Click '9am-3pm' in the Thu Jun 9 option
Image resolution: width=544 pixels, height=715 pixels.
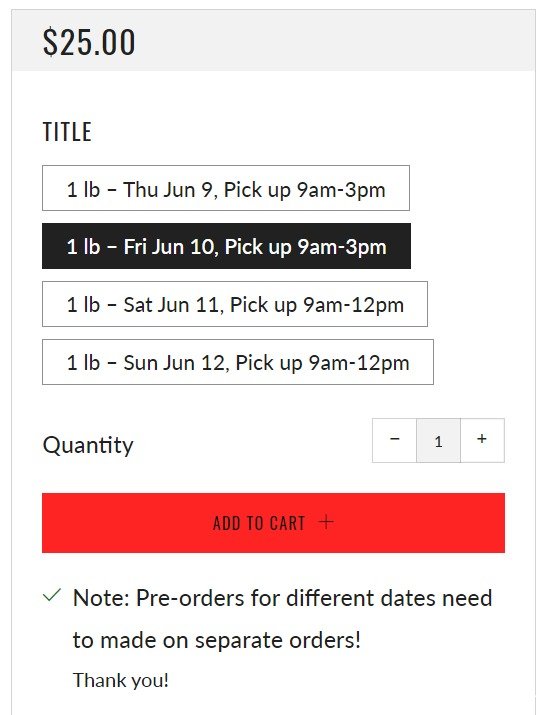[x=341, y=190]
